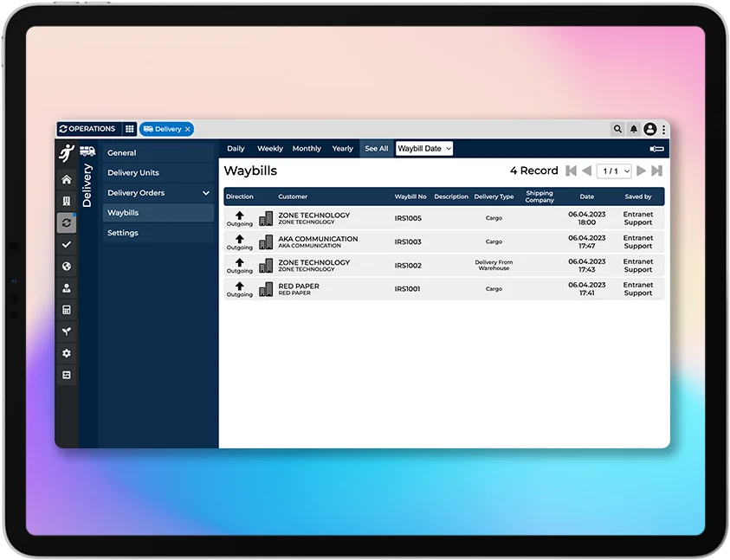Open Delivery Units in the side menu
The width and height of the screenshot is (730, 560).
coord(133,173)
